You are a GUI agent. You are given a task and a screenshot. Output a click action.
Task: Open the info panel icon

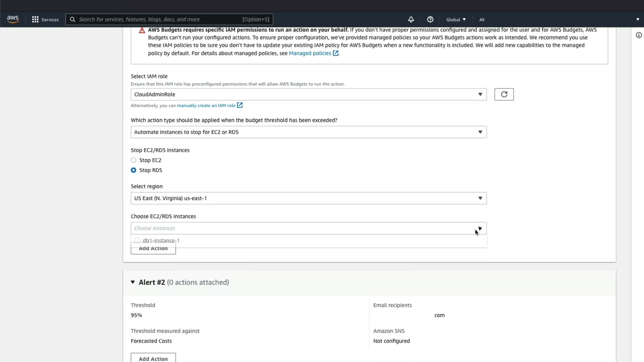[639, 35]
